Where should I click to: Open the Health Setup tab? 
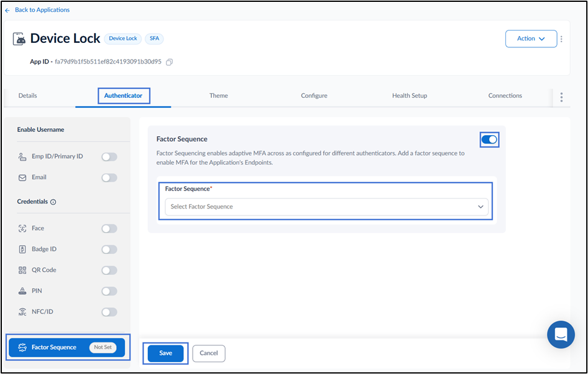tap(410, 96)
